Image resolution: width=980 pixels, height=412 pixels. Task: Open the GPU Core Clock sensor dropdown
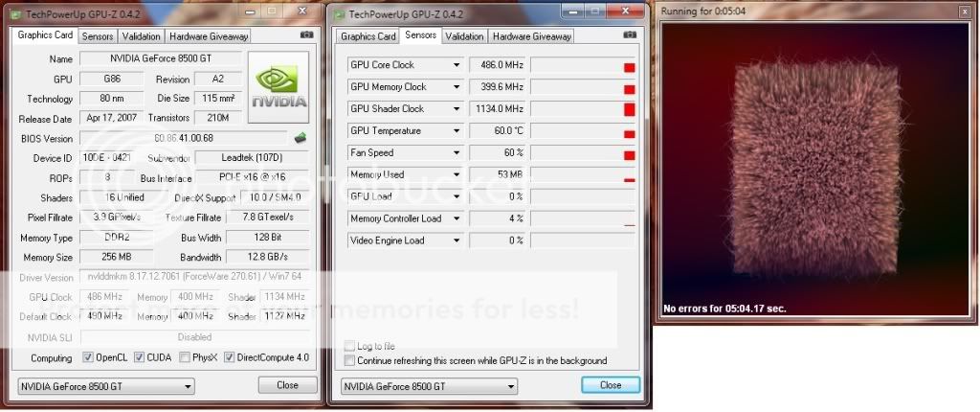[x=457, y=65]
